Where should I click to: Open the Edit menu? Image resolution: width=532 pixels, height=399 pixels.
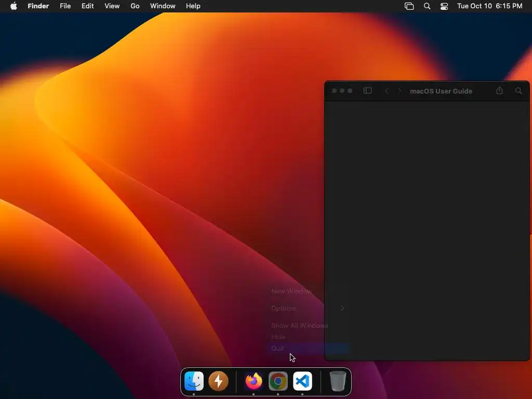click(87, 6)
